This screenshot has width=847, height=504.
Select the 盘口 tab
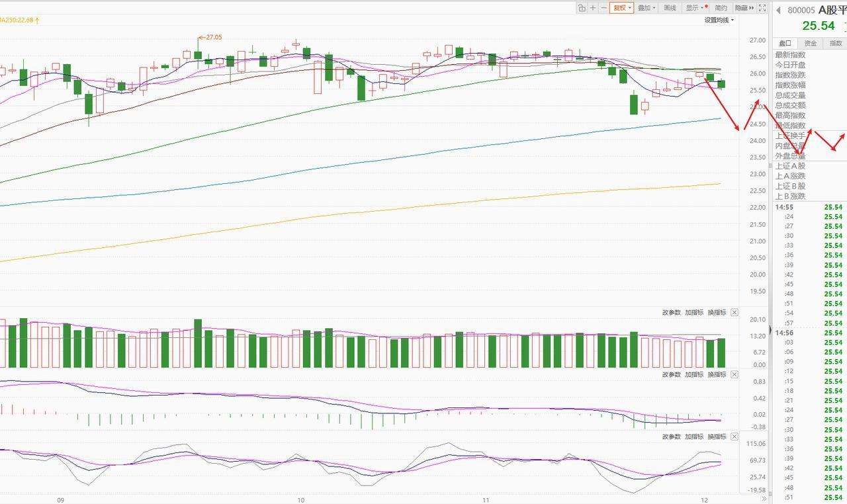coord(784,43)
